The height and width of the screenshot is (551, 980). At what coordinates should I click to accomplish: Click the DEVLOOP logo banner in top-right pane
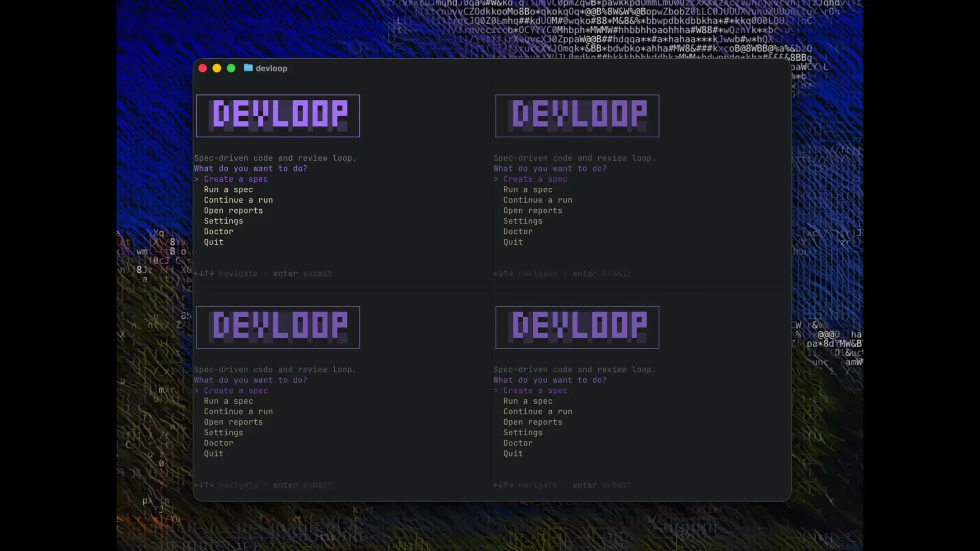tap(577, 116)
